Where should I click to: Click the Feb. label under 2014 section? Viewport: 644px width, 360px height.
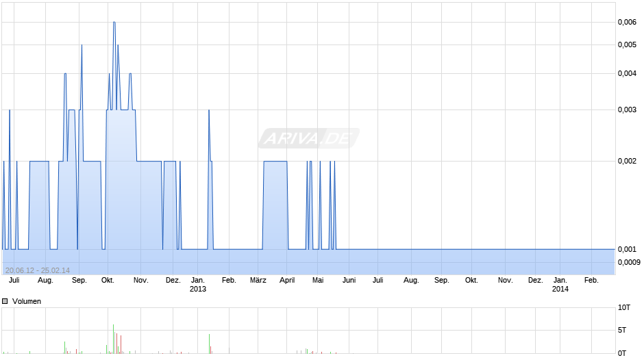click(591, 281)
